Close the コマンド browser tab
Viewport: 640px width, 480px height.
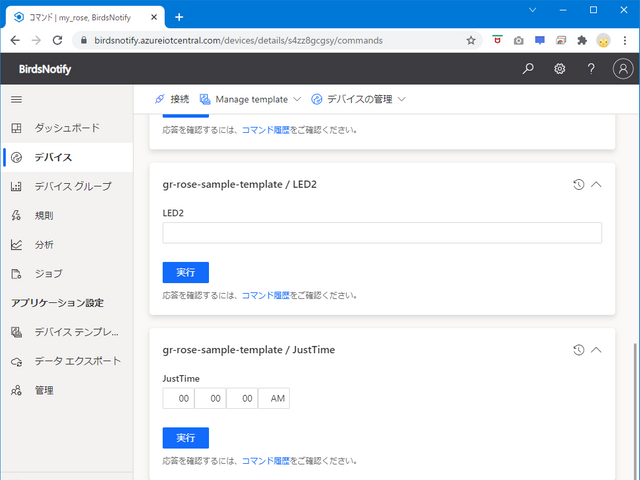(x=154, y=17)
